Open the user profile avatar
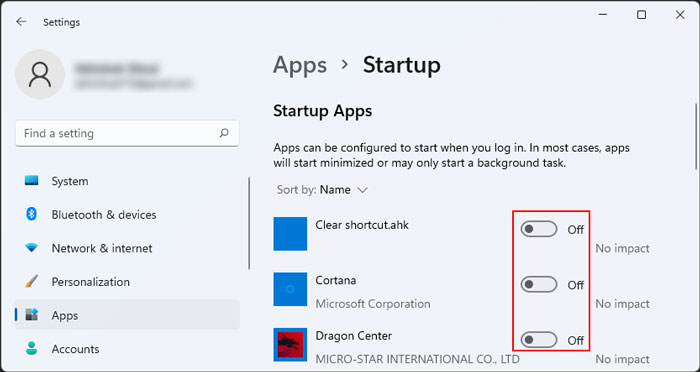Screen dimensions: 700x372 (x=40, y=74)
